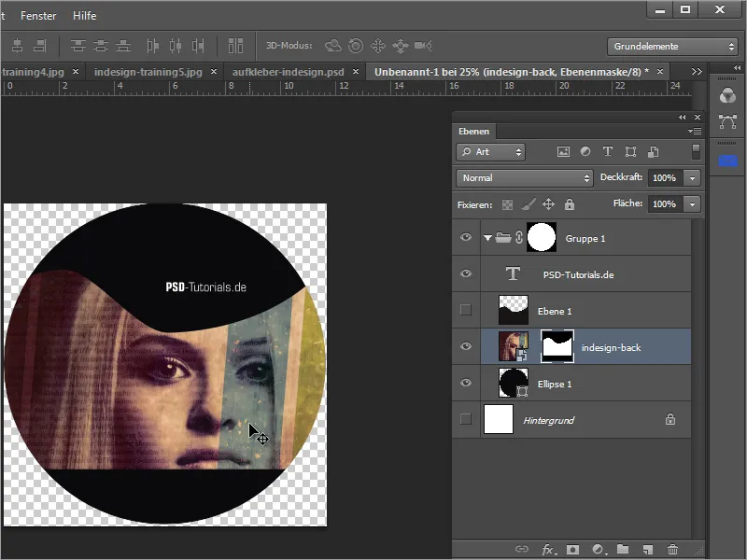This screenshot has height=560, width=747.
Task: Hide the Gruppe 1 group
Action: pos(466,237)
